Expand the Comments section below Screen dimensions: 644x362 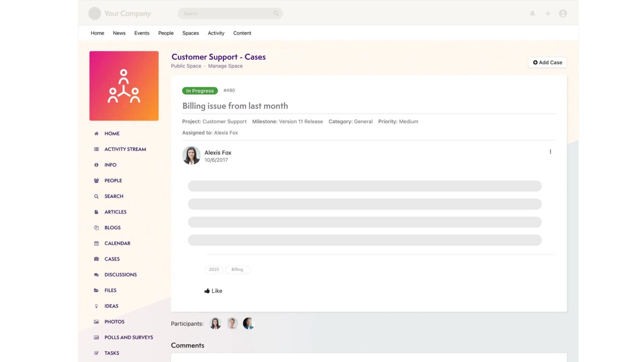point(187,345)
